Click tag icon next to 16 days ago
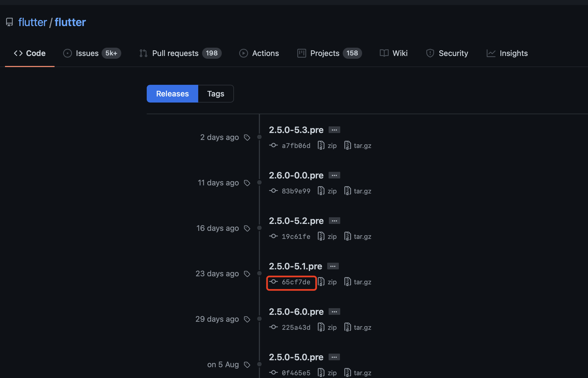Screen dimensions: 588x378 click(x=247, y=228)
